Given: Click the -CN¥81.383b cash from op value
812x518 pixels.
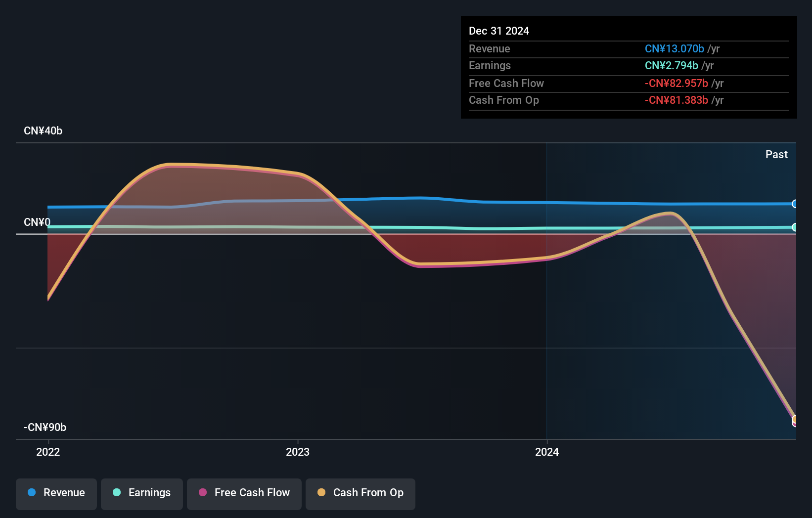Looking at the screenshot, I should click(677, 100).
